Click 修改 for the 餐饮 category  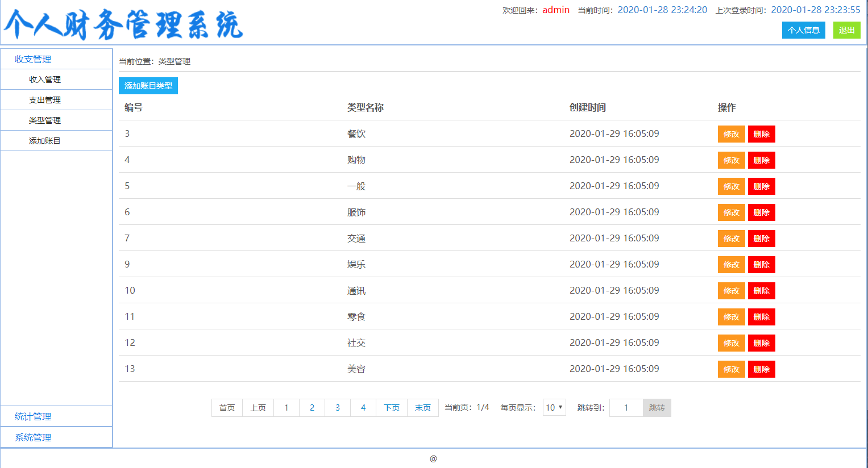click(731, 134)
